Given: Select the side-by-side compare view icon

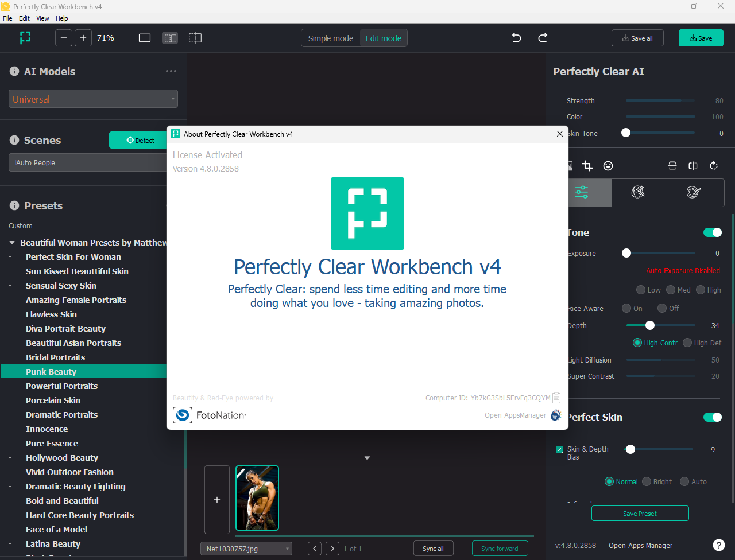Looking at the screenshot, I should [x=170, y=38].
